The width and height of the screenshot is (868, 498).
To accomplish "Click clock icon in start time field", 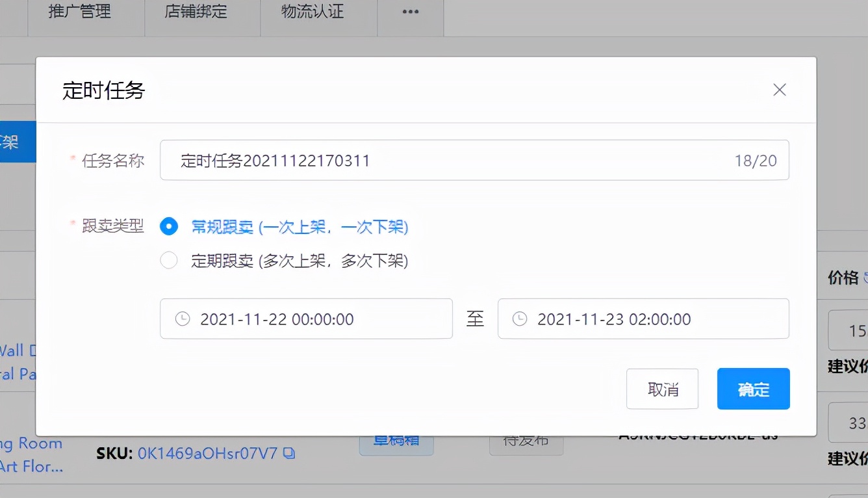I will pyautogui.click(x=183, y=319).
